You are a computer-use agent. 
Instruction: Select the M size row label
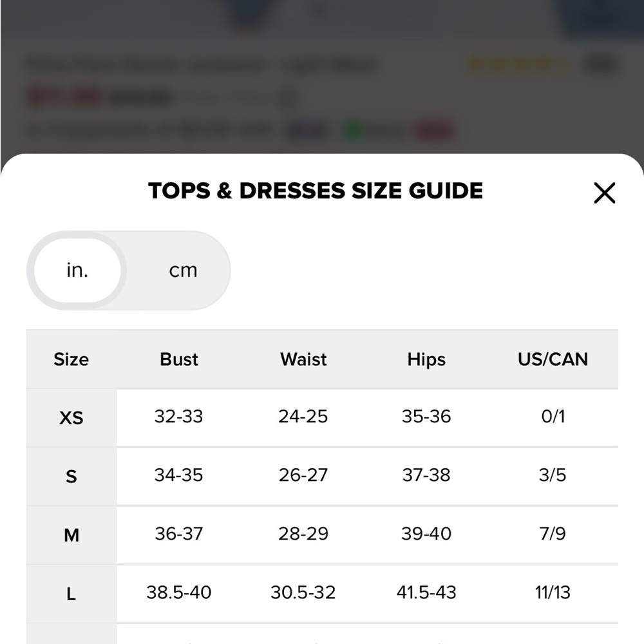coord(71,535)
